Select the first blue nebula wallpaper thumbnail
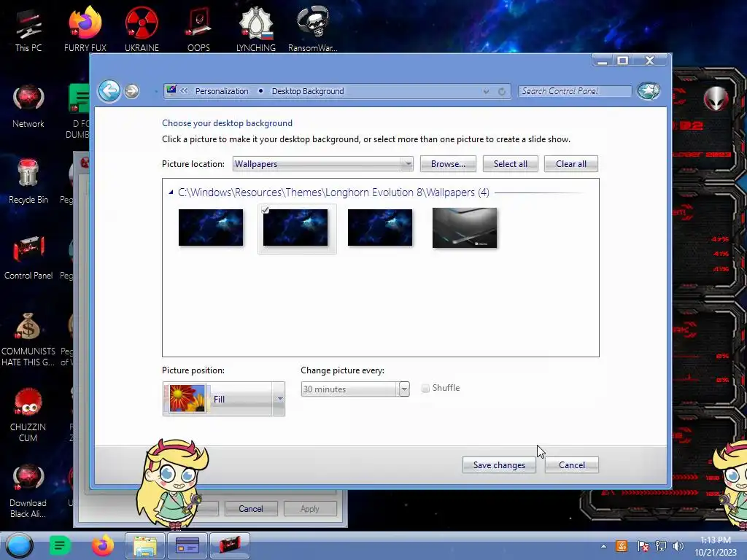 (x=211, y=227)
